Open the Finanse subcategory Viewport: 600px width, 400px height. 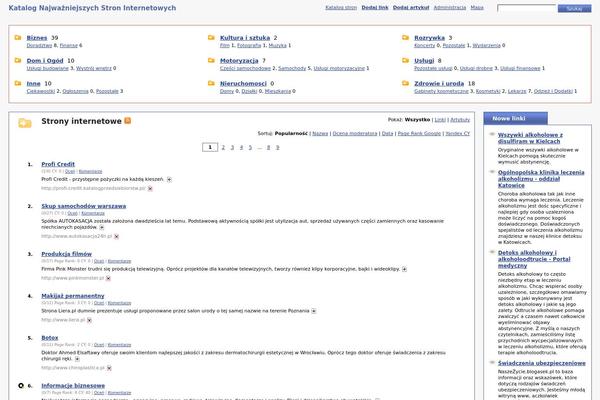click(69, 46)
